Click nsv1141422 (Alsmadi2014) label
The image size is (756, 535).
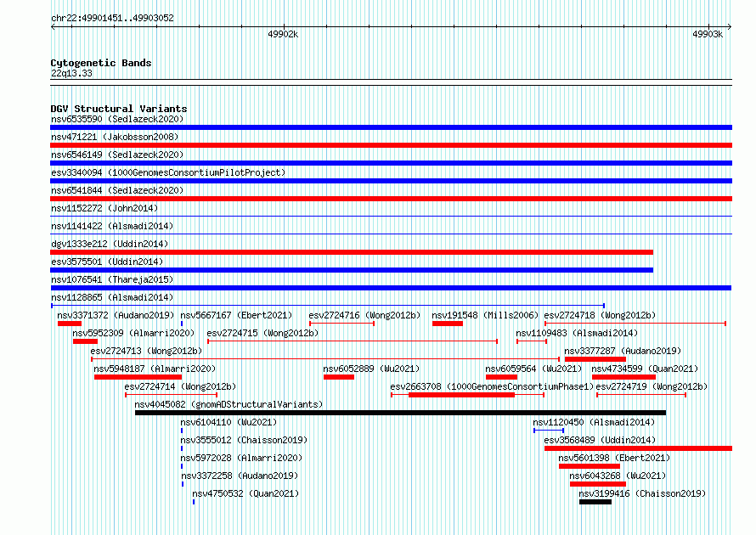(112, 226)
